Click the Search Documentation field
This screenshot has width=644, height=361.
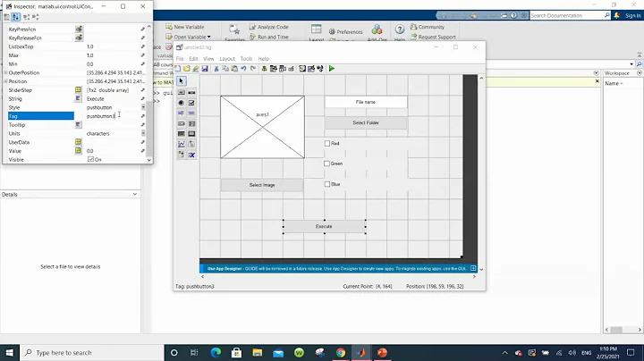(570, 15)
